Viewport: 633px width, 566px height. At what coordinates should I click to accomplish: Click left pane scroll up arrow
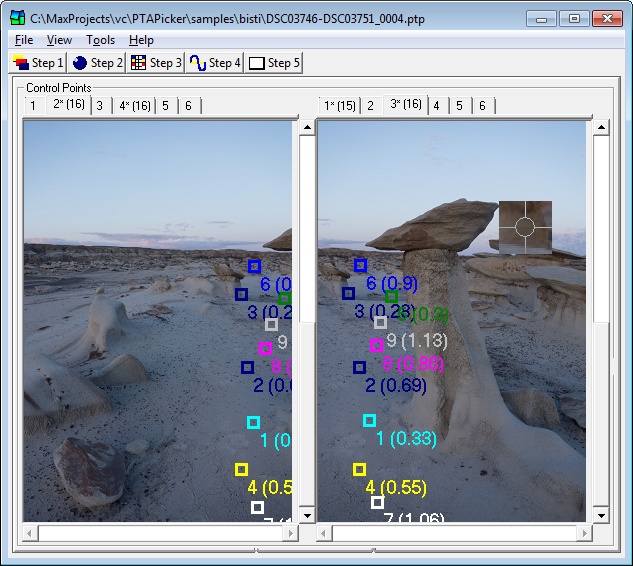[x=307, y=128]
